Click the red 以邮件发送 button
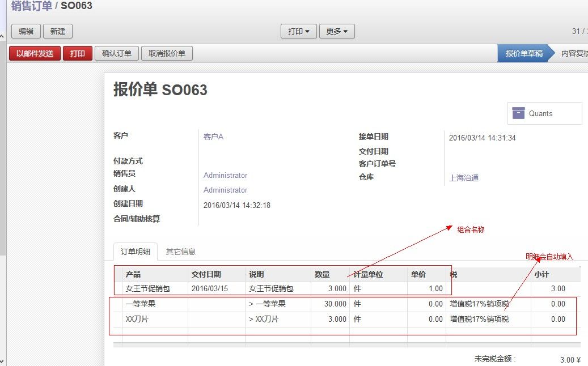 coord(35,53)
